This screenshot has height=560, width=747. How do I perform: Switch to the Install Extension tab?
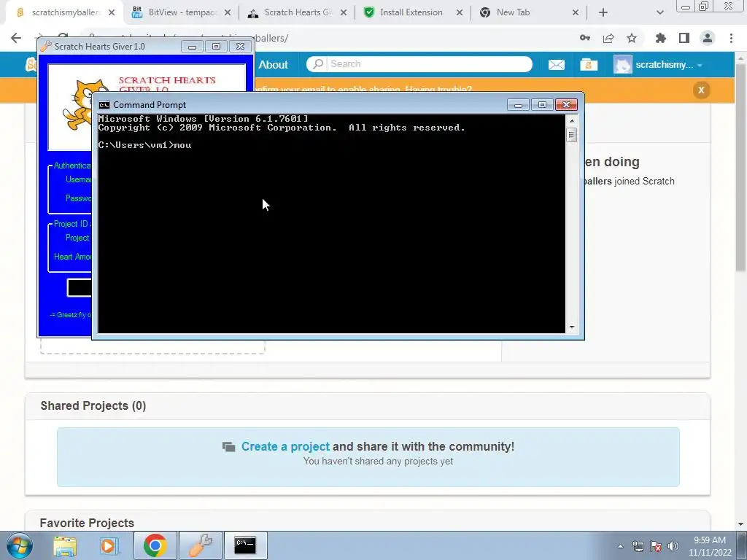pos(411,13)
